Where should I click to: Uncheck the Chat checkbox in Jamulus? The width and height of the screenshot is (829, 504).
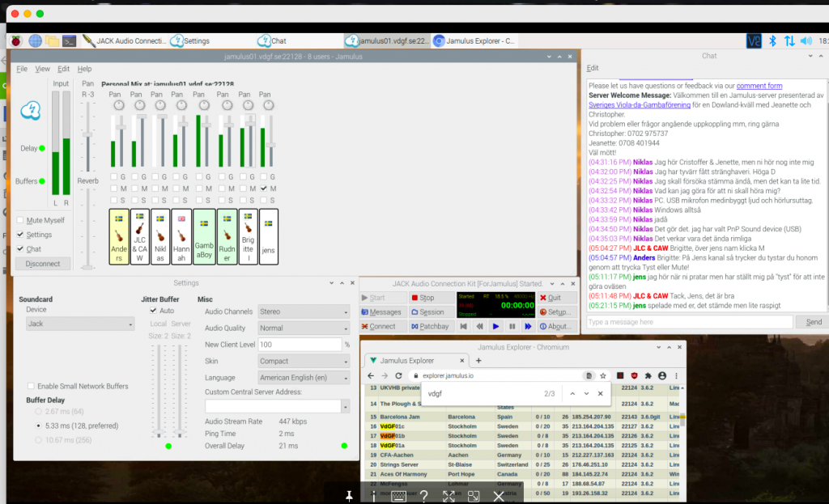pyautogui.click(x=20, y=249)
